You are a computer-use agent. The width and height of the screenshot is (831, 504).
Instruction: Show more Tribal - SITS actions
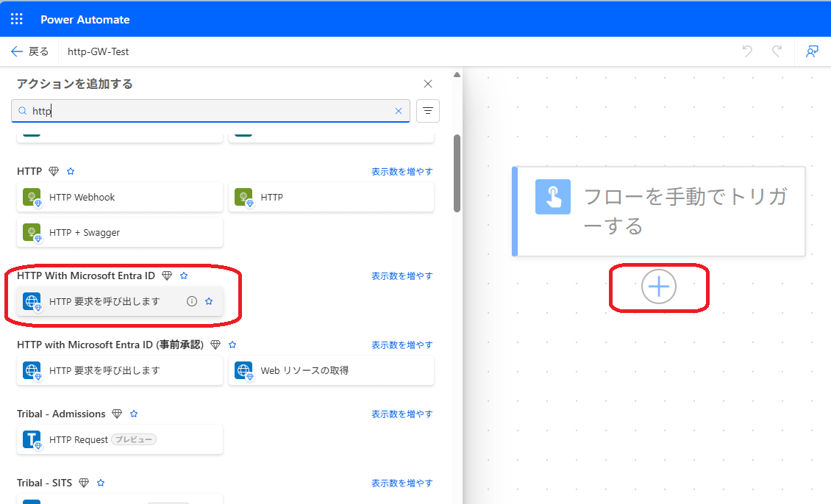click(x=402, y=483)
